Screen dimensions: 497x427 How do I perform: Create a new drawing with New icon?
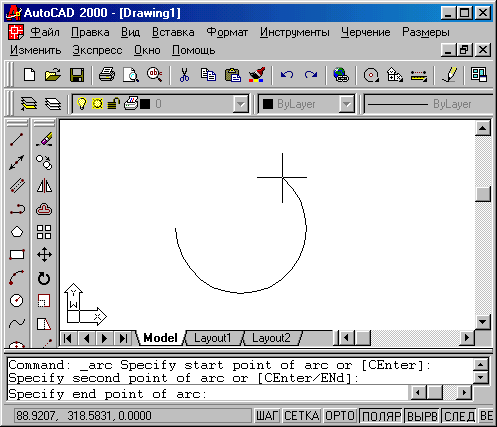(30, 75)
